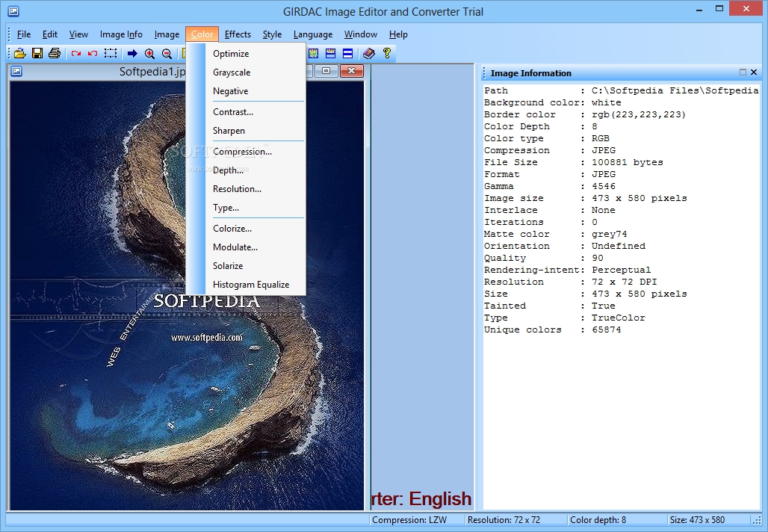Open the Help menu
The height and width of the screenshot is (532, 768).
click(x=398, y=34)
